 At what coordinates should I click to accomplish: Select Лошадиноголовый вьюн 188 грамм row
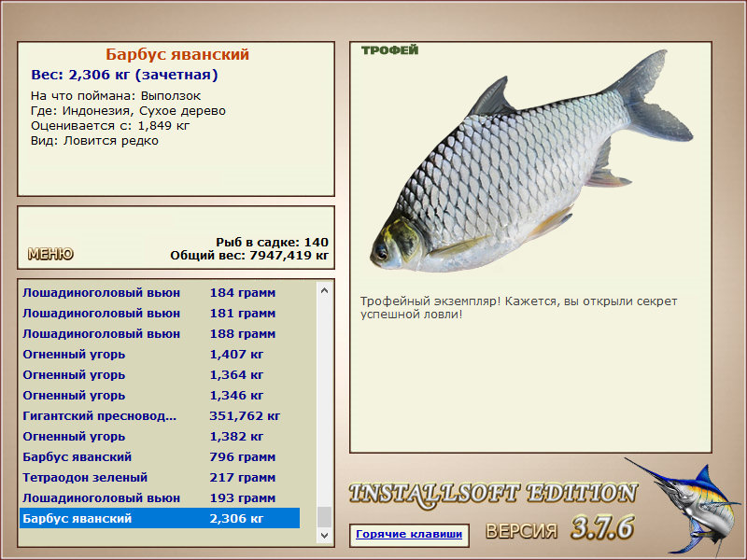[160, 334]
